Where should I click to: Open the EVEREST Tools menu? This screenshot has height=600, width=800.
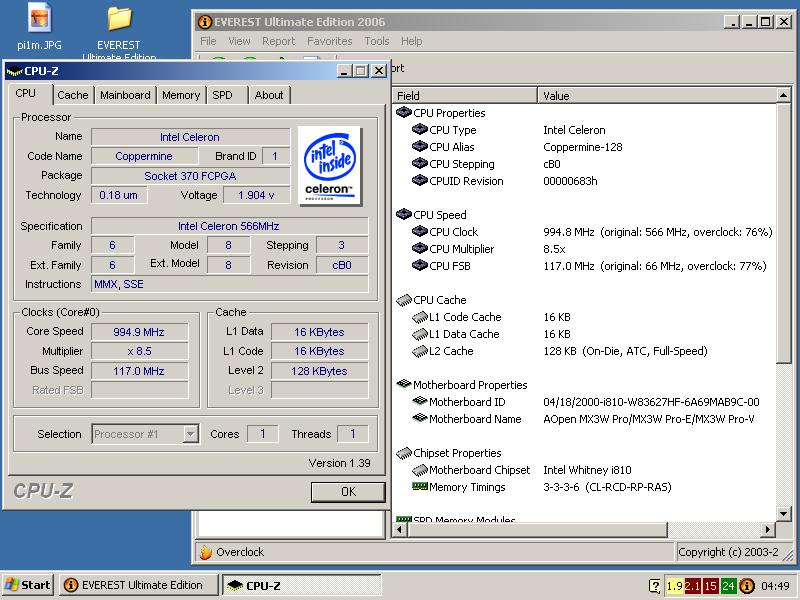377,41
